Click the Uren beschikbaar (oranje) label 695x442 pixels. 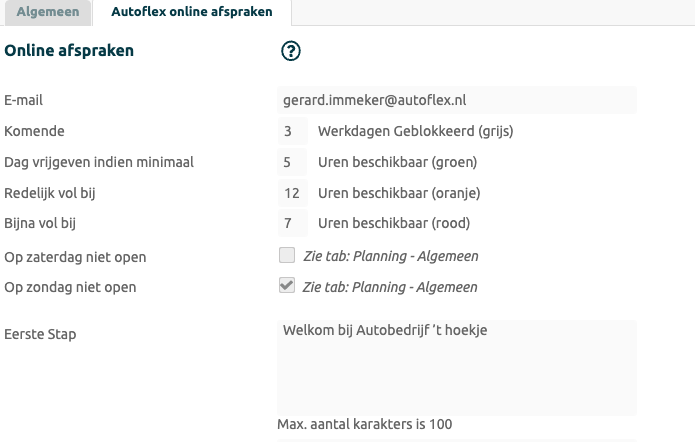400,193
